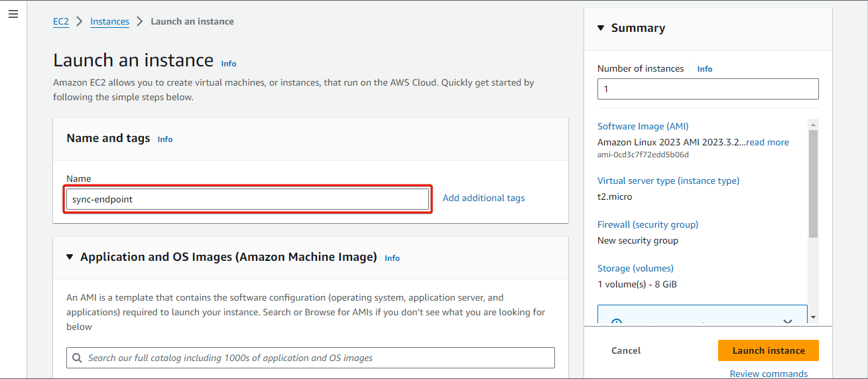Click the t2.micro instance type text
The width and height of the screenshot is (868, 379).
click(615, 196)
